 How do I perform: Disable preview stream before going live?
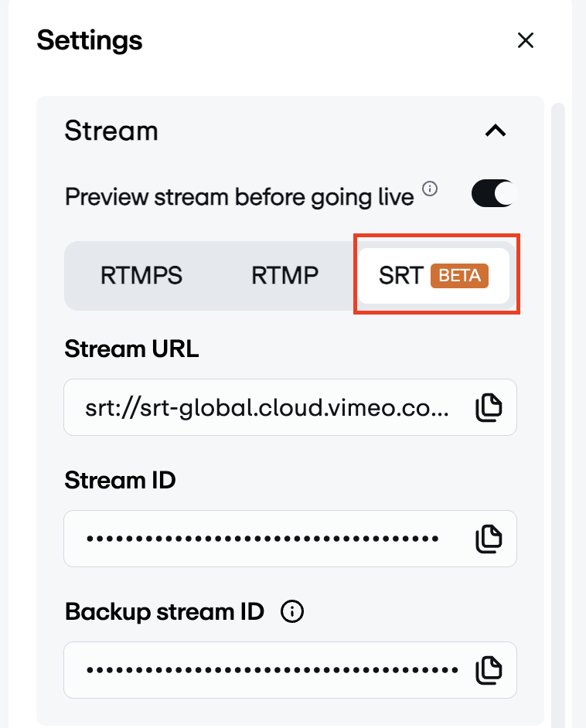click(x=493, y=194)
